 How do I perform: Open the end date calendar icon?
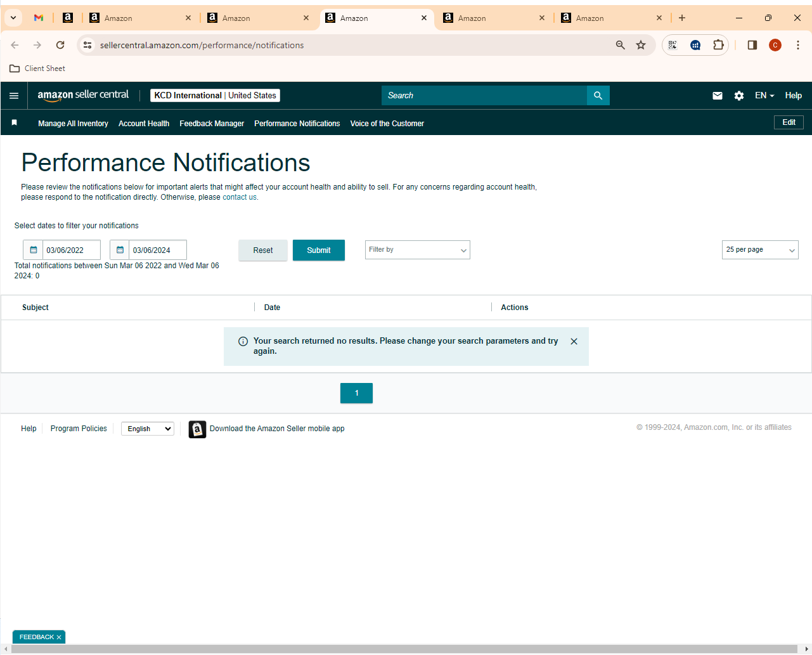click(x=120, y=250)
